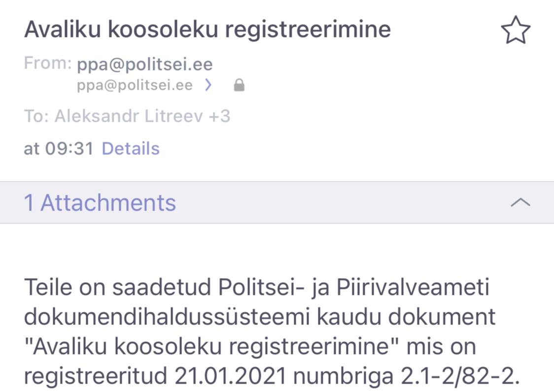
Task: Tap the To: label
Action: click(x=36, y=116)
